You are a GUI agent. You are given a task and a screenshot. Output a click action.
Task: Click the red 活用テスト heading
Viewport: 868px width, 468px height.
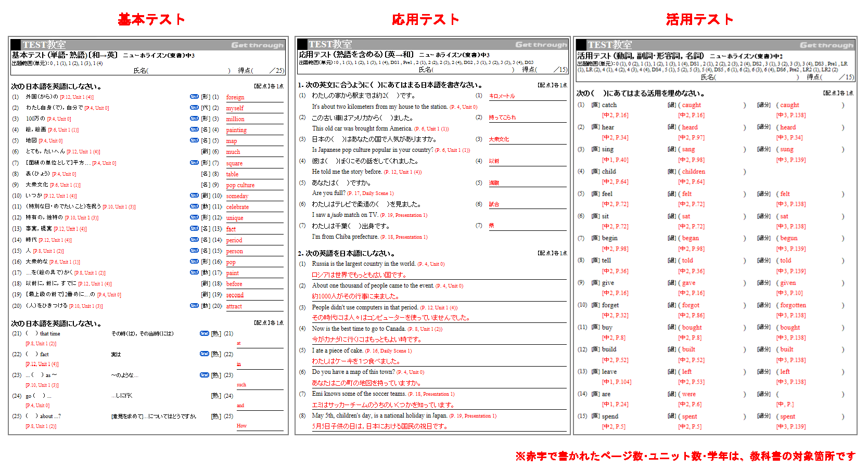pos(699,20)
